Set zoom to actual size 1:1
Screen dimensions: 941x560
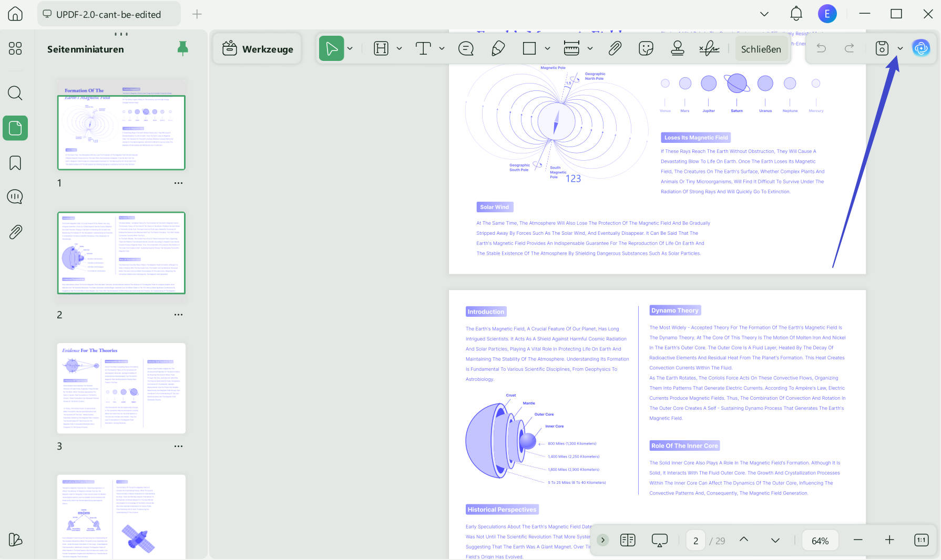(922, 540)
